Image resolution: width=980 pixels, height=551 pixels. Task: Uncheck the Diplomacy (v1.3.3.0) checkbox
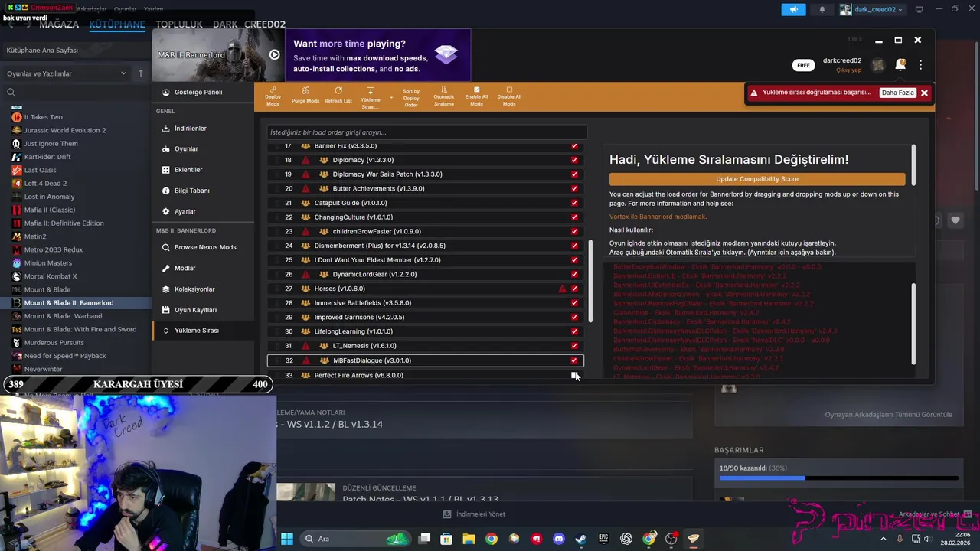coord(574,160)
